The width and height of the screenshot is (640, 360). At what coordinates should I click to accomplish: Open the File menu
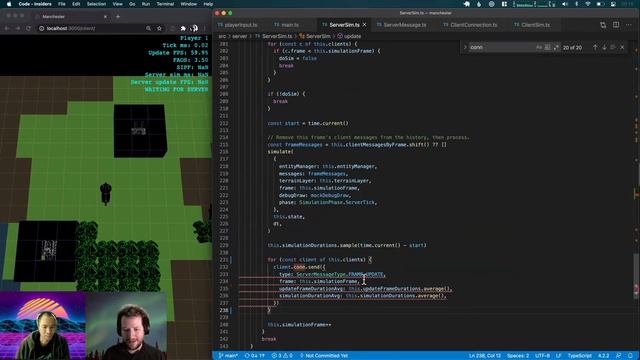click(x=62, y=4)
